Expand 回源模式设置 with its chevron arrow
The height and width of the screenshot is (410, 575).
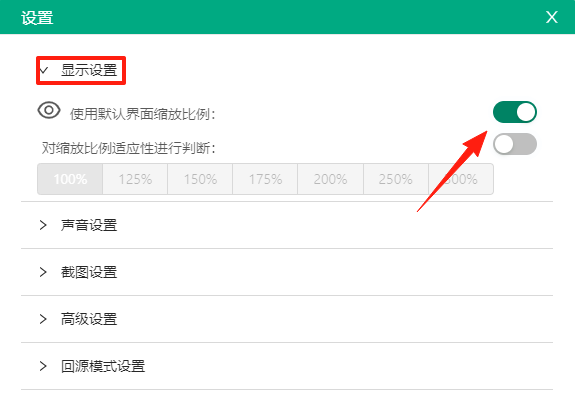(x=43, y=366)
